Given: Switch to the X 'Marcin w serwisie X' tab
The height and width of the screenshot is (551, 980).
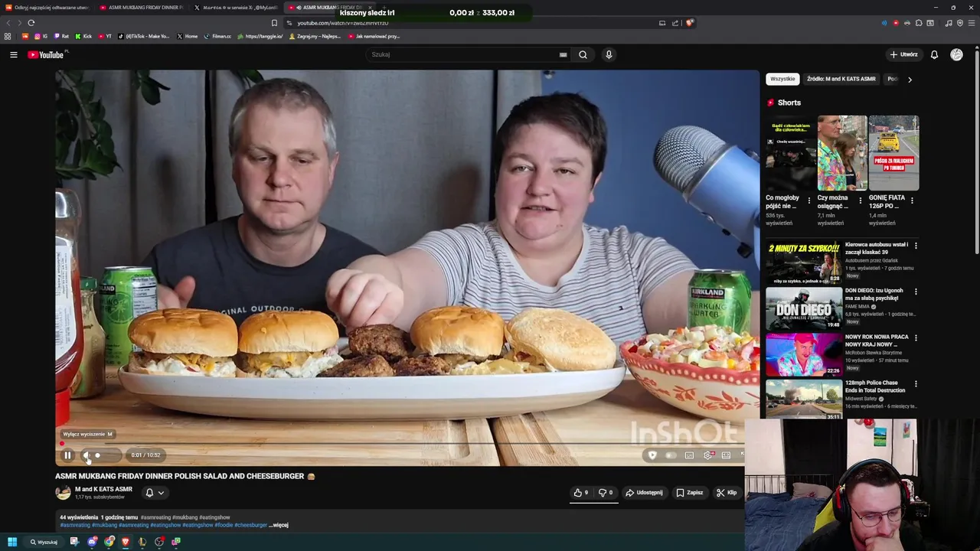Looking at the screenshot, I should pos(236,8).
